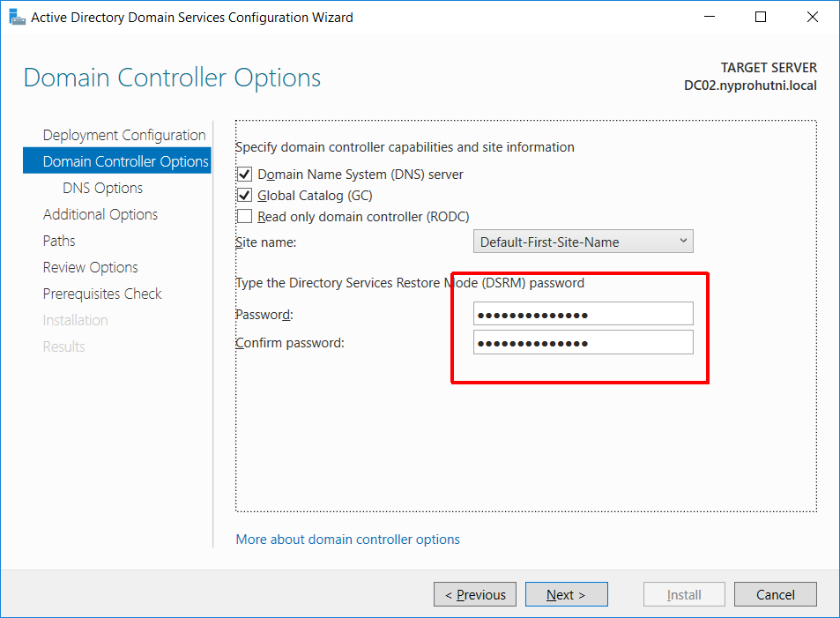The width and height of the screenshot is (840, 618).
Task: Uncheck Domain Name System (DNS) server checkbox
Action: pyautogui.click(x=244, y=175)
